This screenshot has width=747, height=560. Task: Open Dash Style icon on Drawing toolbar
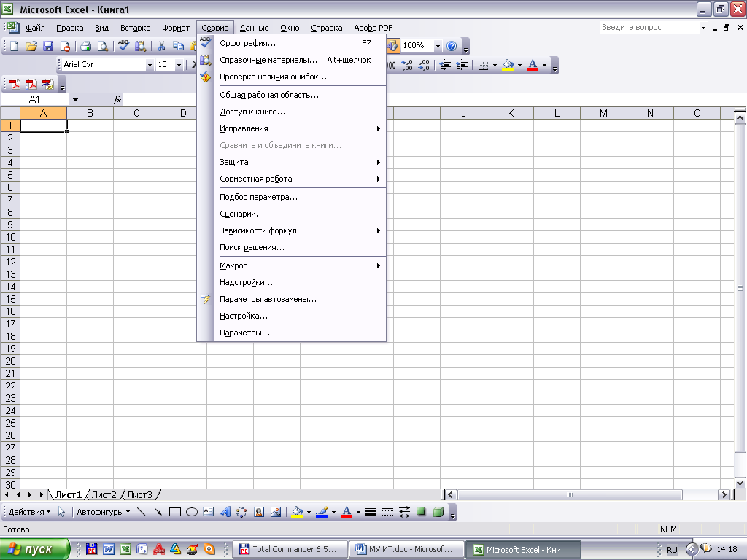pyautogui.click(x=388, y=512)
